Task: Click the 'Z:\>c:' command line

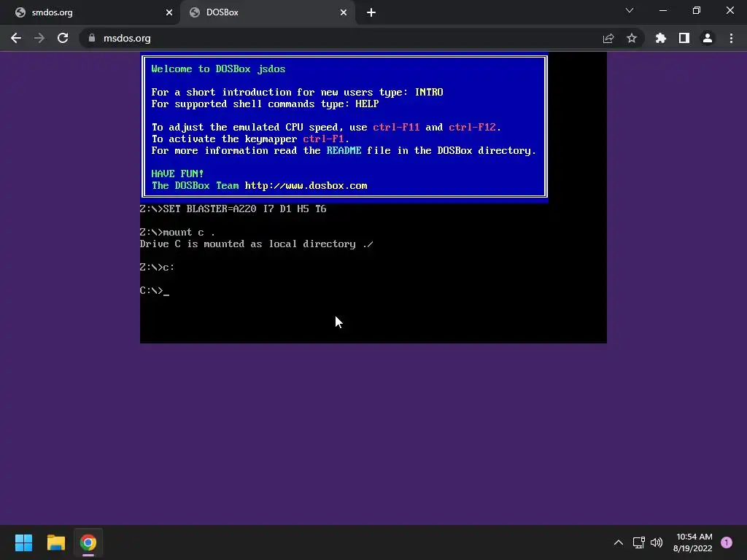Action: click(158, 267)
